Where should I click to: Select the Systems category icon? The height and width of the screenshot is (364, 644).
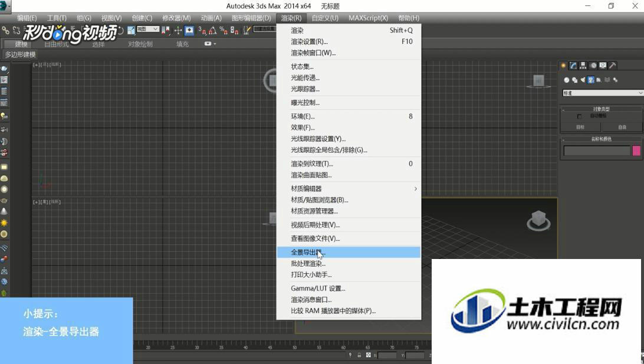coord(615,80)
